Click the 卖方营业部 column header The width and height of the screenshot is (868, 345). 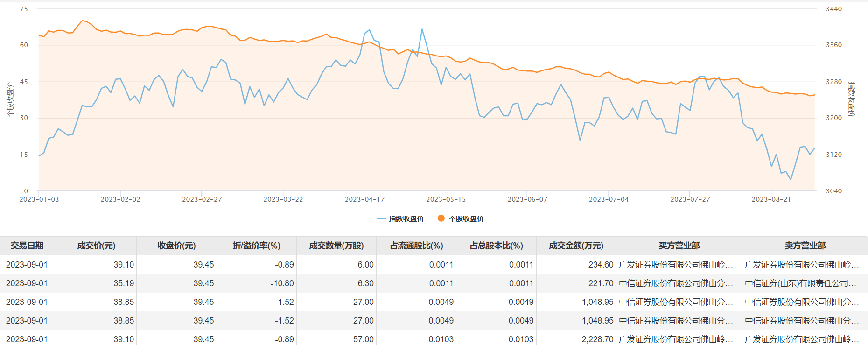(805, 246)
